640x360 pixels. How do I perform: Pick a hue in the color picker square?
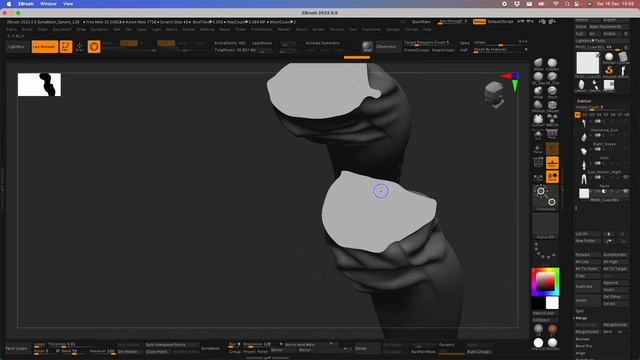pyautogui.click(x=545, y=282)
